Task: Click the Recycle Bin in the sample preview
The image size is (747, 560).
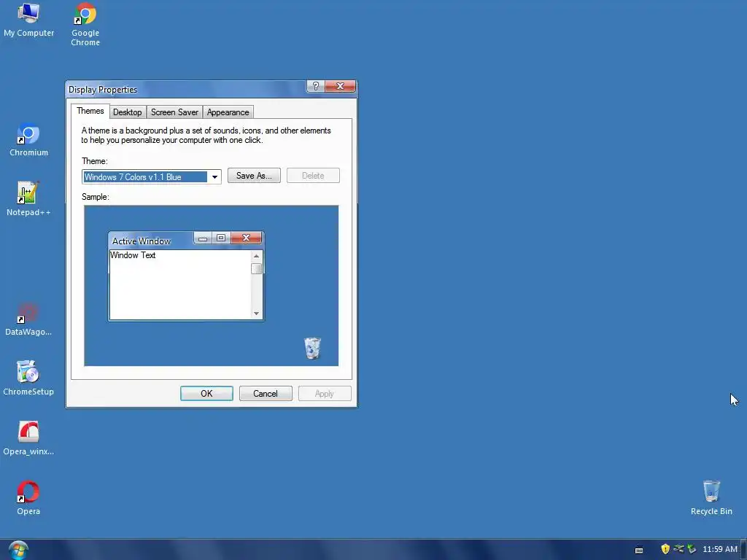Action: [312, 348]
